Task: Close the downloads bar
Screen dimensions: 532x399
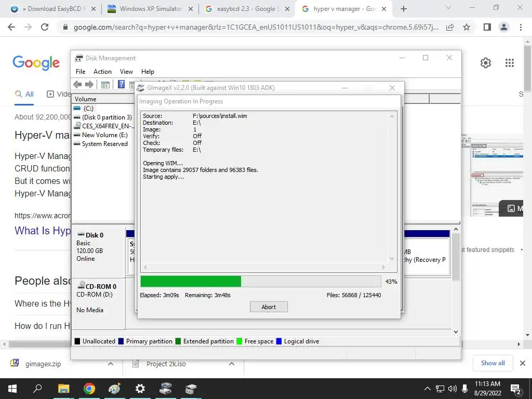Action: 523,363
